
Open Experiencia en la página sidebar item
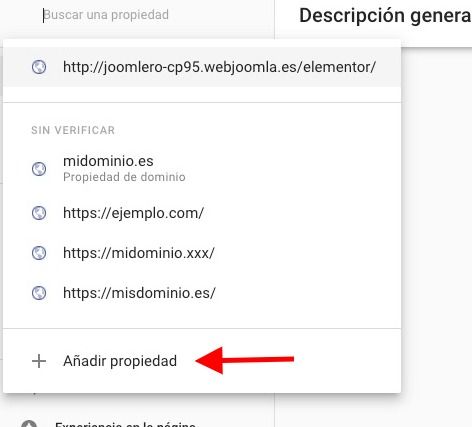125,424
